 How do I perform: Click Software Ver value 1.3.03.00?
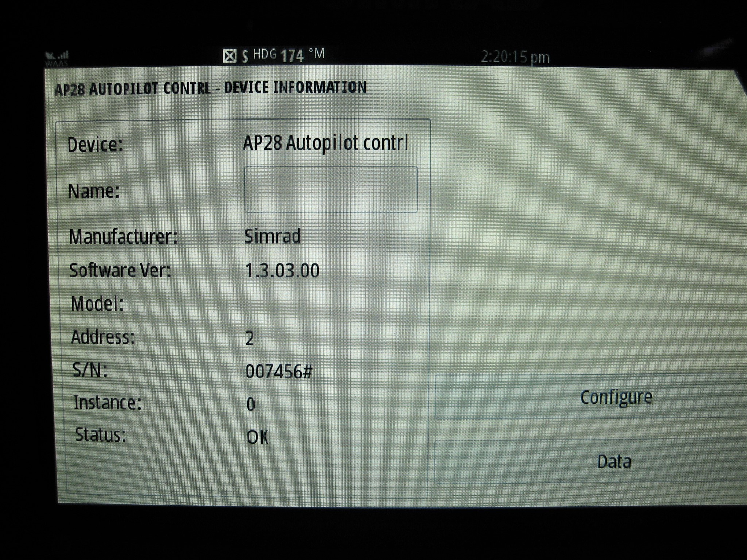[283, 270]
